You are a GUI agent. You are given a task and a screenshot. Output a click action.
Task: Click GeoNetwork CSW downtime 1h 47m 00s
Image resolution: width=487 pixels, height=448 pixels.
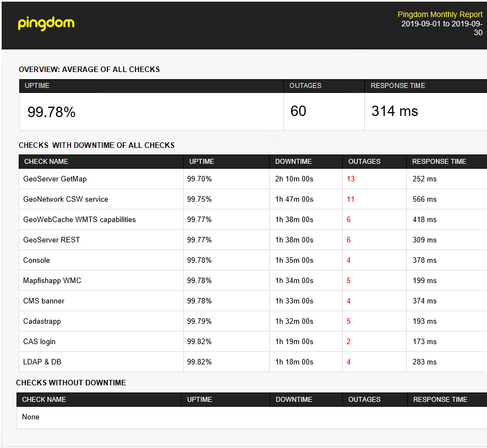294,199
